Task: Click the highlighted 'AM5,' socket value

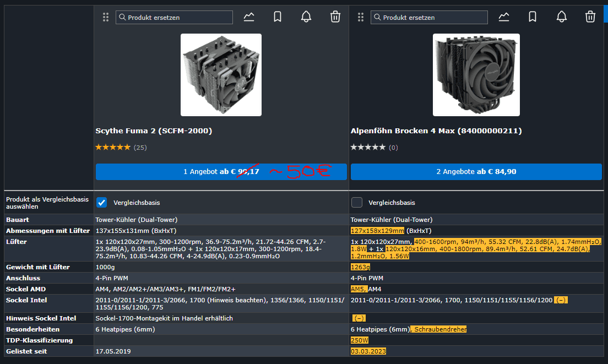Action: point(359,289)
